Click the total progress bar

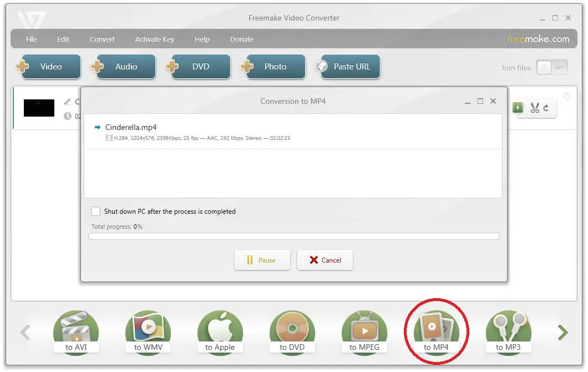(x=293, y=236)
